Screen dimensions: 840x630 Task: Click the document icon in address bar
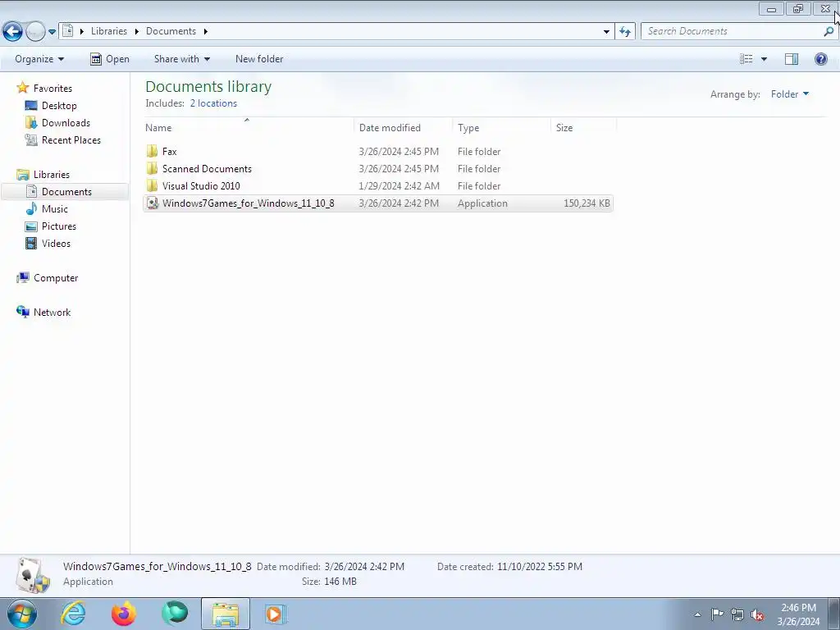coord(67,31)
